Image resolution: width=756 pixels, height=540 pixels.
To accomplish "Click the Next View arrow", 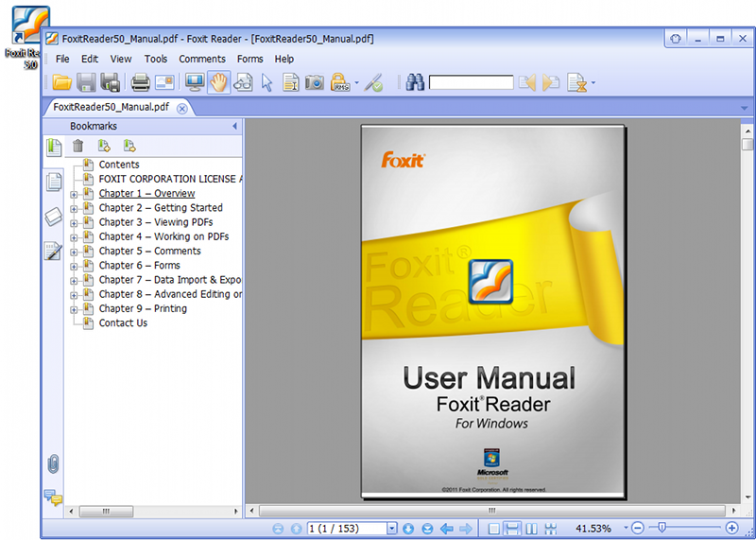I will click(466, 529).
